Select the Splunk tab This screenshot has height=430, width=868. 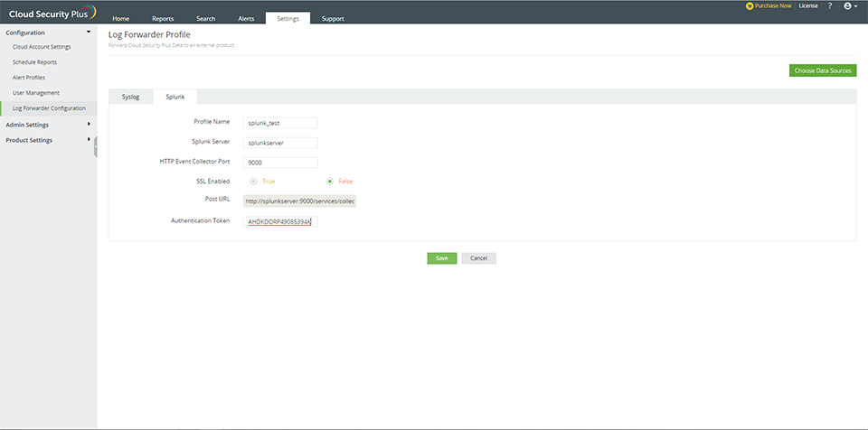[x=175, y=97]
